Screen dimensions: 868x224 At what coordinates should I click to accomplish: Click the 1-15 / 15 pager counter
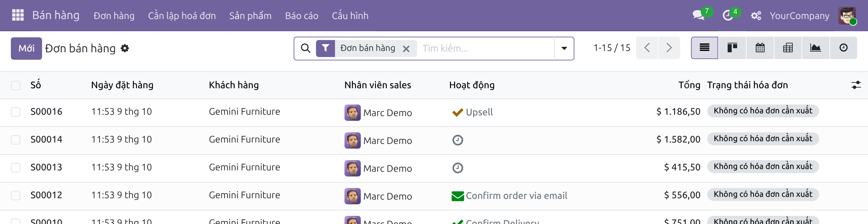tap(612, 48)
